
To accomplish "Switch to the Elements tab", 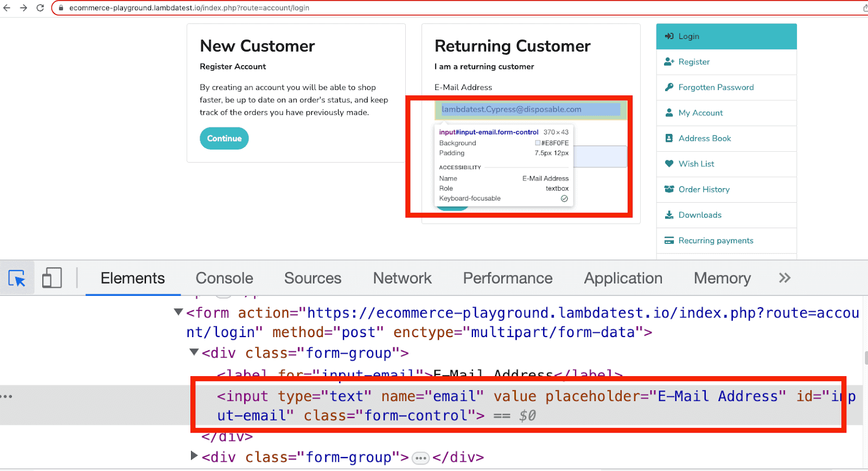I will [x=133, y=278].
